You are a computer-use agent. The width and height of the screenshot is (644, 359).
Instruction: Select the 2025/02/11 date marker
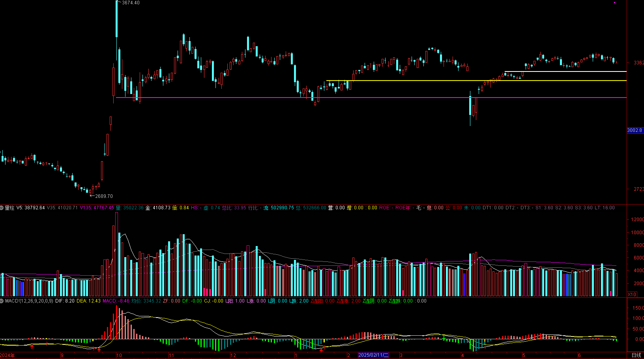click(373, 355)
